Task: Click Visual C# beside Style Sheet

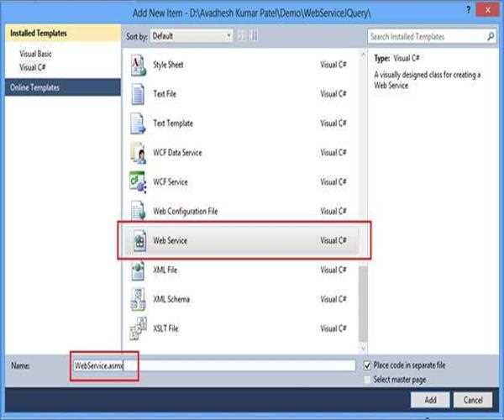Action: pyautogui.click(x=333, y=65)
